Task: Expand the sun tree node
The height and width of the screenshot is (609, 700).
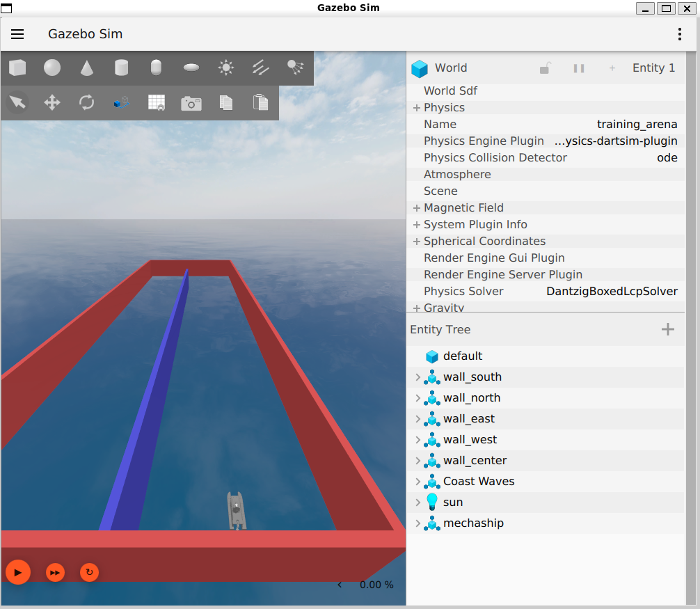Action: (x=417, y=503)
